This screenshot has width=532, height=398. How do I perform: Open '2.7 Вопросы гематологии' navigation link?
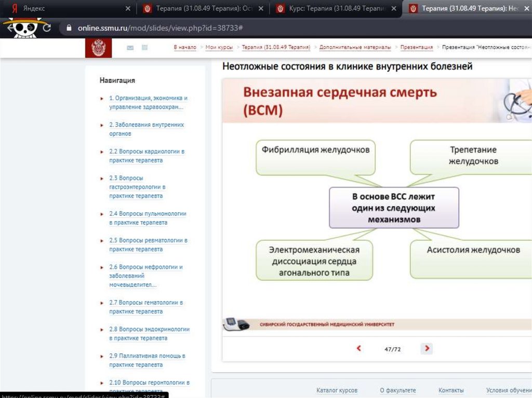tap(146, 307)
